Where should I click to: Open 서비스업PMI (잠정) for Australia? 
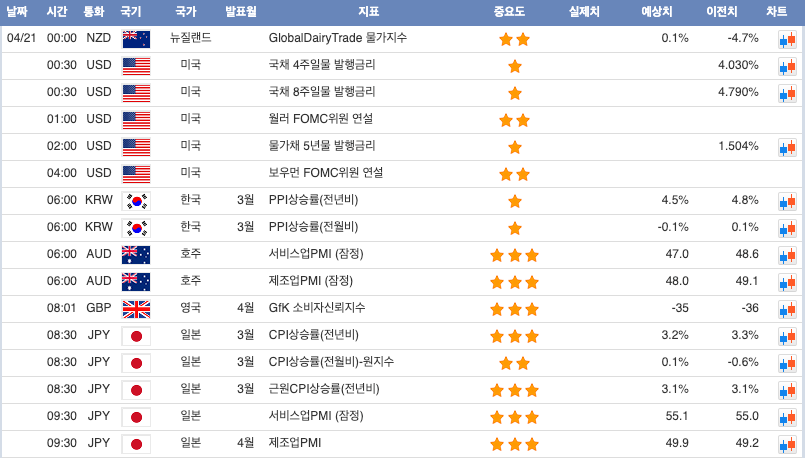coord(316,254)
